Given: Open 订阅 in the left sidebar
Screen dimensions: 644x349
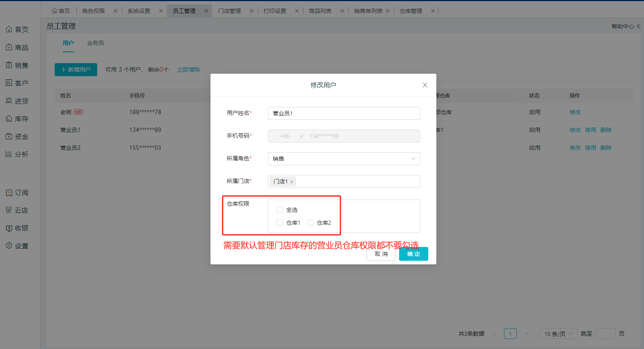Looking at the screenshot, I should point(17,193).
